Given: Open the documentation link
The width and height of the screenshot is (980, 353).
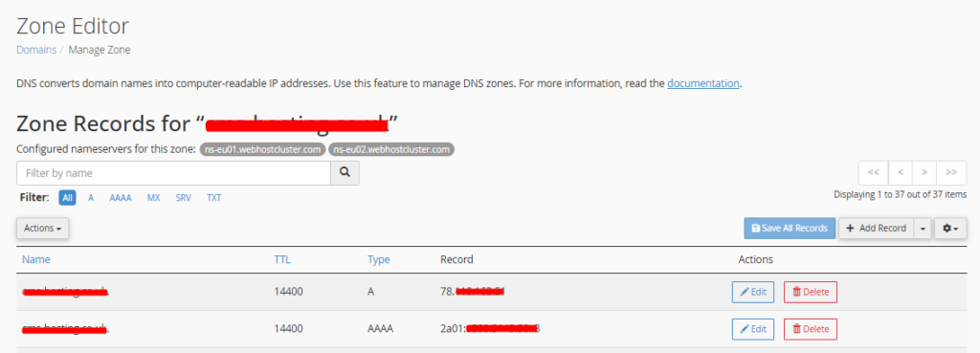Looking at the screenshot, I should [703, 83].
